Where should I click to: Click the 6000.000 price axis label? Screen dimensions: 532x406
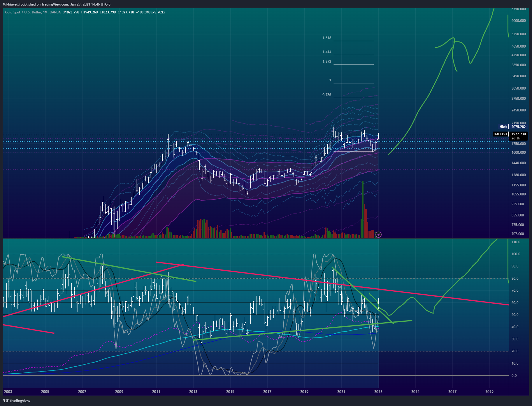pos(519,21)
